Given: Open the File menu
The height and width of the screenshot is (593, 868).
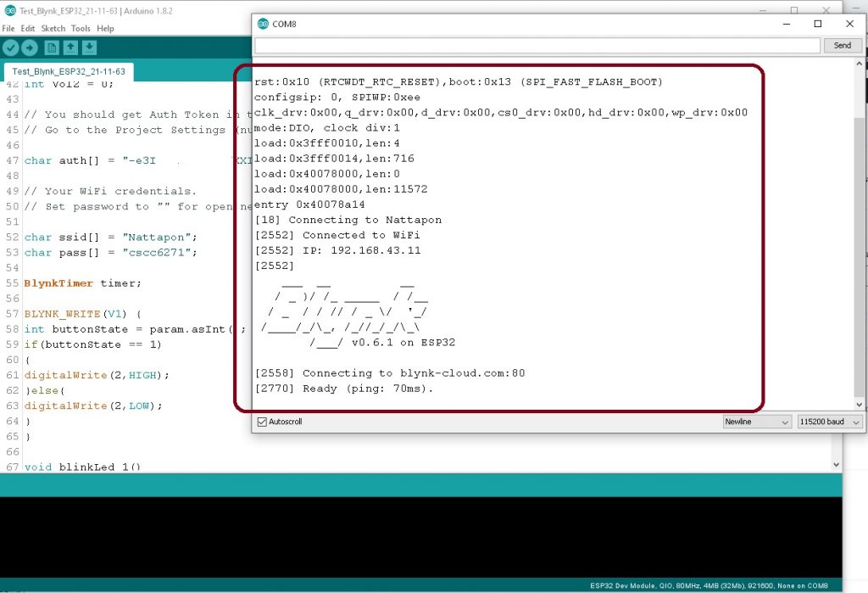Looking at the screenshot, I should click(8, 28).
